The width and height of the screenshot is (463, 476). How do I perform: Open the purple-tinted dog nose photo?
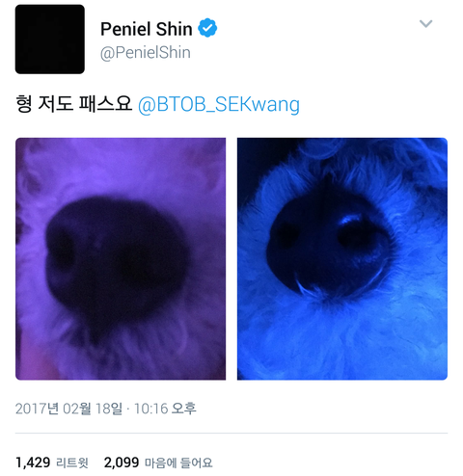pyautogui.click(x=121, y=259)
